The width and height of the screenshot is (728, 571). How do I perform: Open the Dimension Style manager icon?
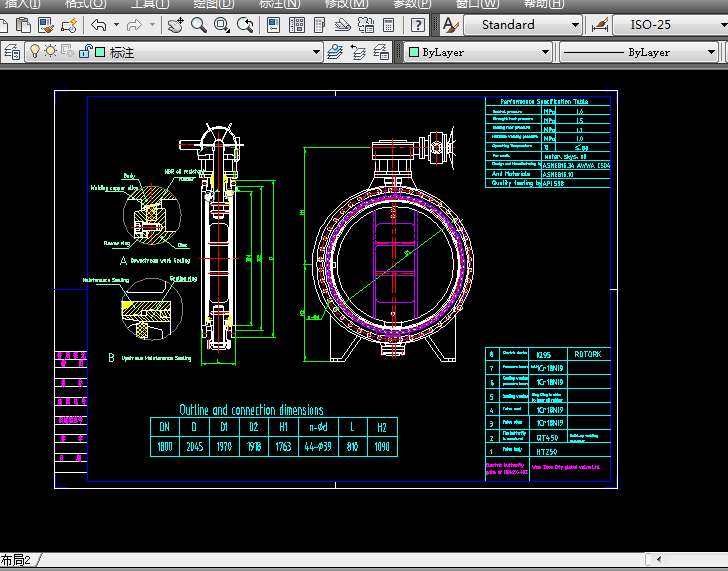600,25
